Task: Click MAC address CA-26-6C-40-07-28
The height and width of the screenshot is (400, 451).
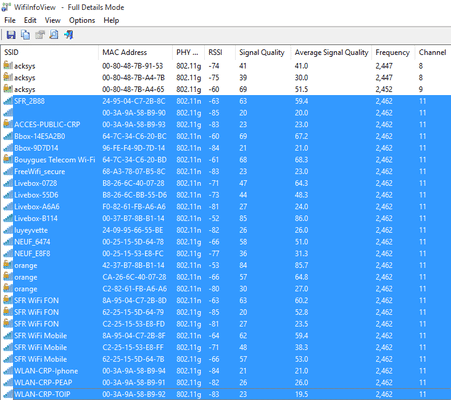Action: (133, 277)
